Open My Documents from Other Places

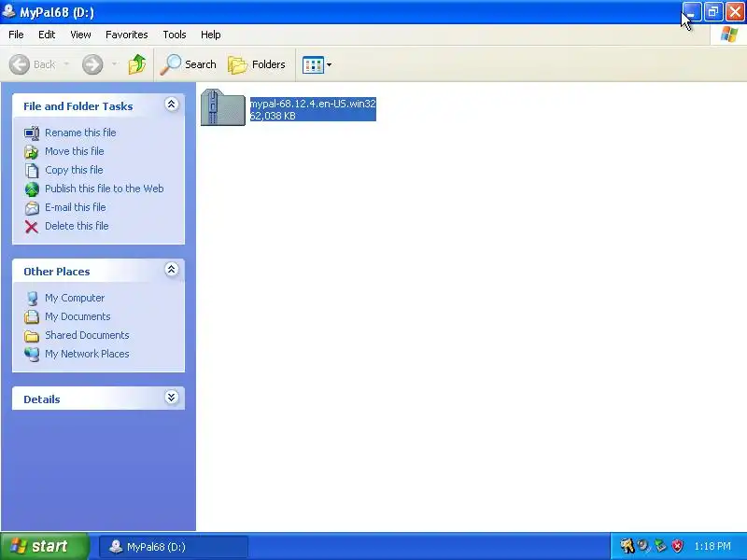tap(78, 316)
